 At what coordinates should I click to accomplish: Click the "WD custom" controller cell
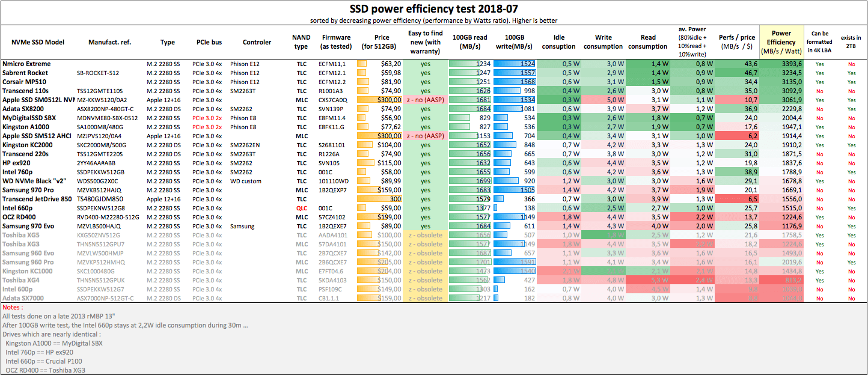[245, 181]
